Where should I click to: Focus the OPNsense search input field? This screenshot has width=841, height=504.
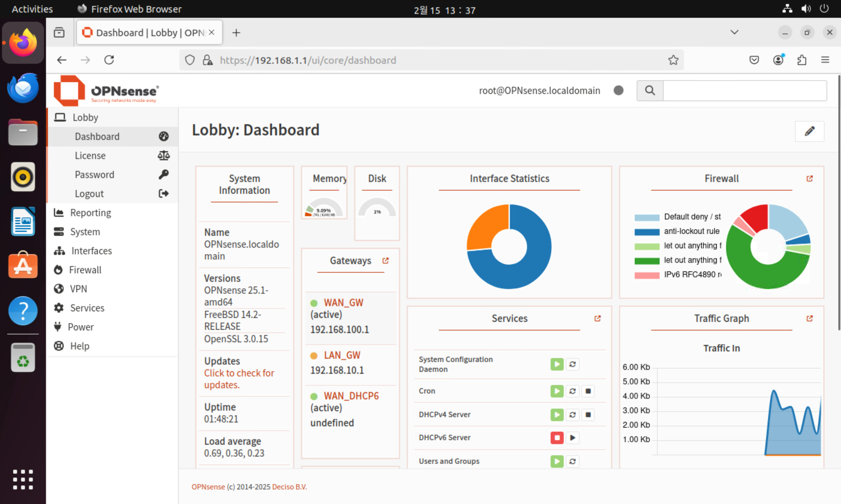[x=744, y=91]
